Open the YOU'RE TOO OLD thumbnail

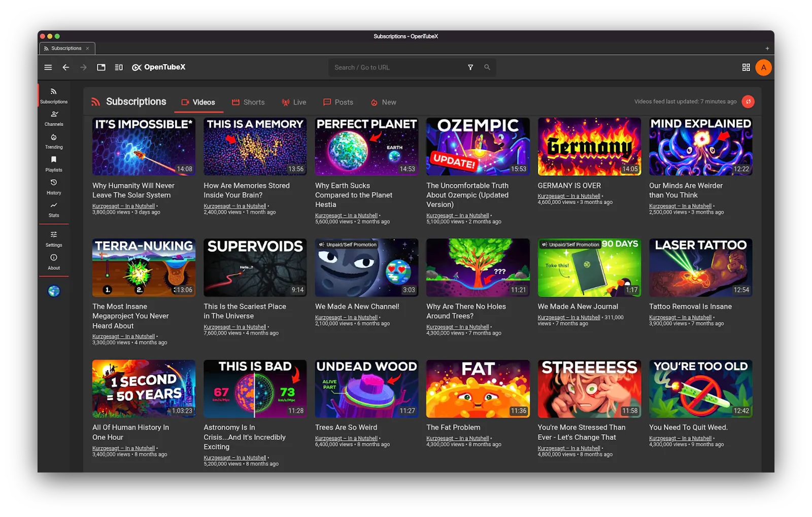click(701, 389)
